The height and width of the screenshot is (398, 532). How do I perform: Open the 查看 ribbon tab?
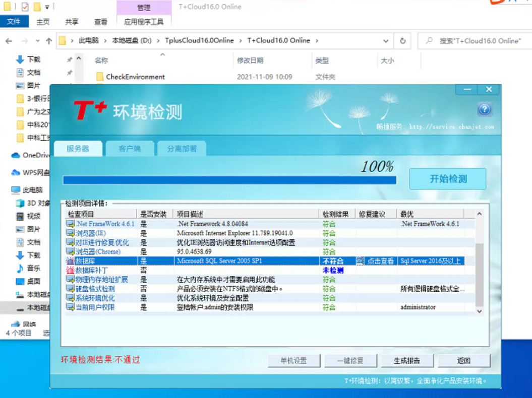(100, 22)
